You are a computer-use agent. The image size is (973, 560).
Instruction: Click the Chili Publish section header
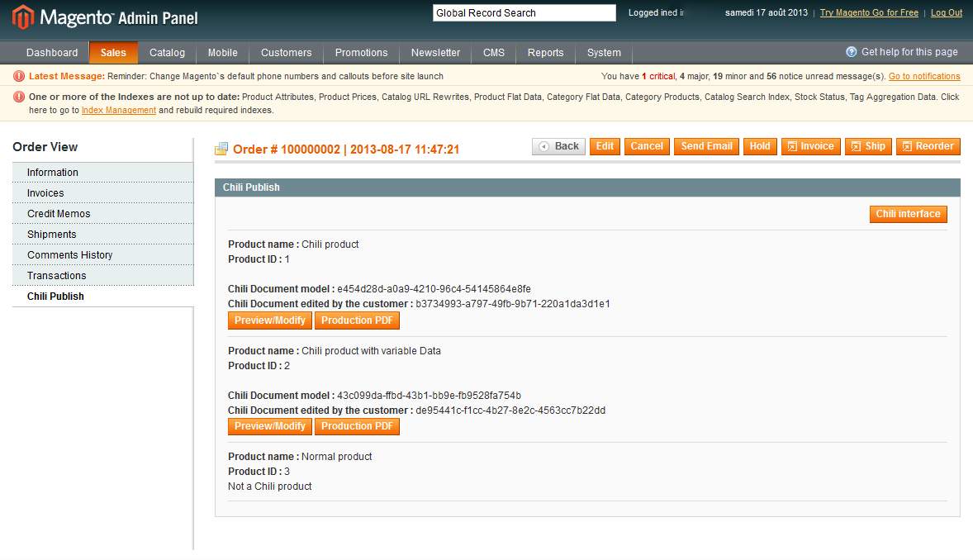tap(587, 187)
